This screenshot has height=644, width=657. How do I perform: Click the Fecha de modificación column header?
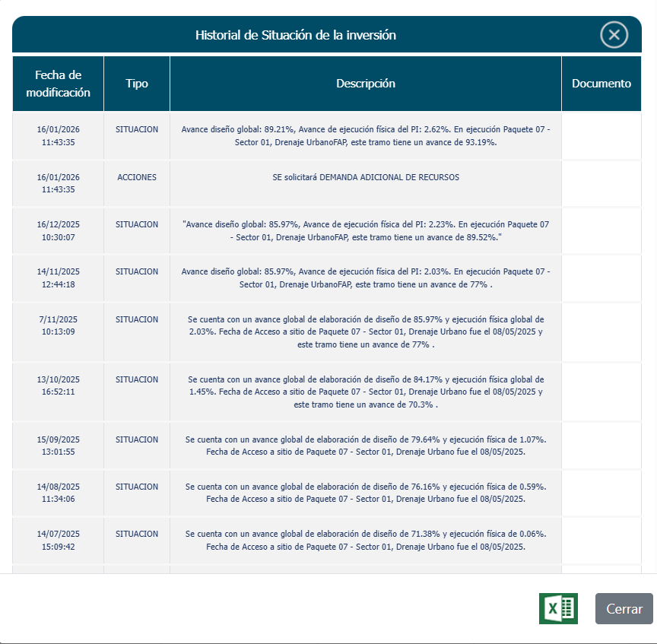(x=59, y=84)
